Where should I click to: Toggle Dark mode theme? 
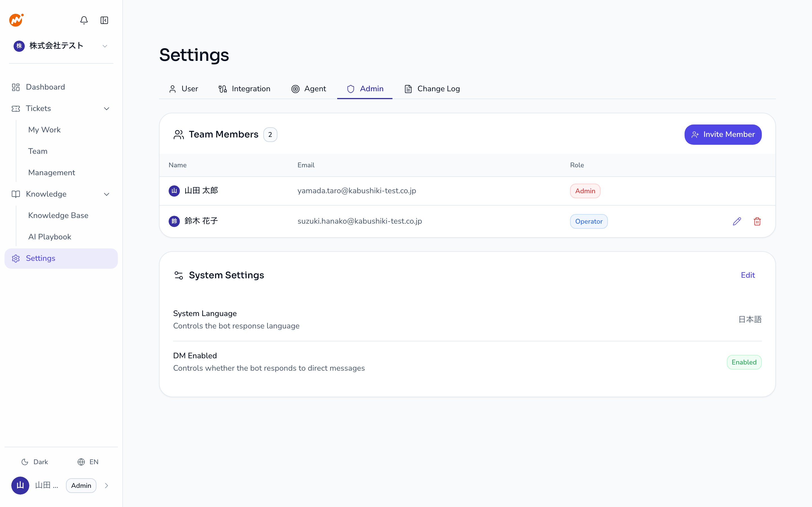click(35, 462)
